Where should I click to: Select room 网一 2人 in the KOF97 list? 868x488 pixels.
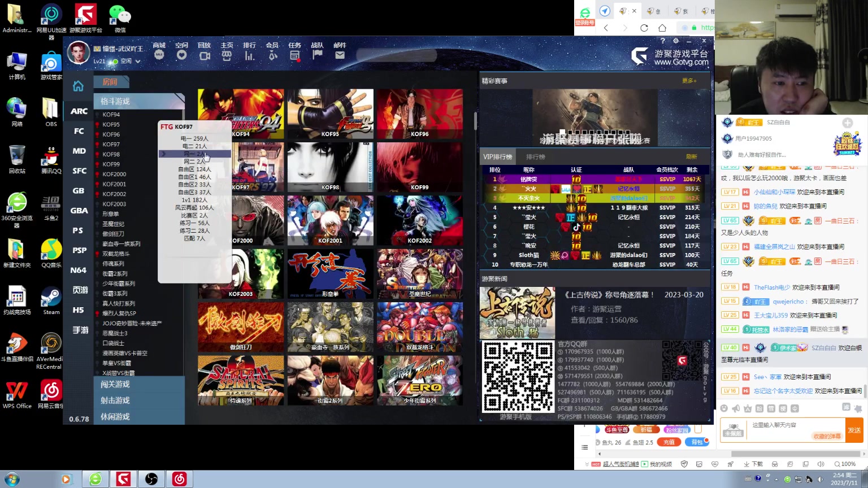pyautogui.click(x=194, y=154)
